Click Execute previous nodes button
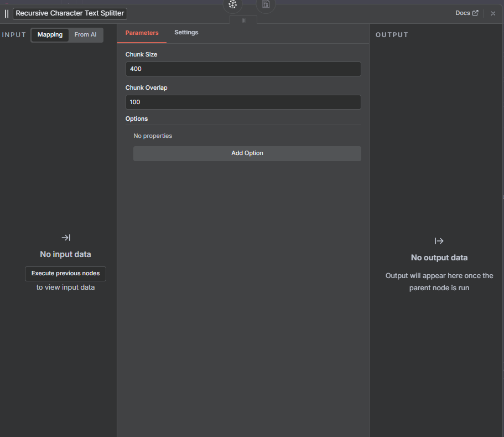Image resolution: width=504 pixels, height=437 pixels. click(x=65, y=274)
